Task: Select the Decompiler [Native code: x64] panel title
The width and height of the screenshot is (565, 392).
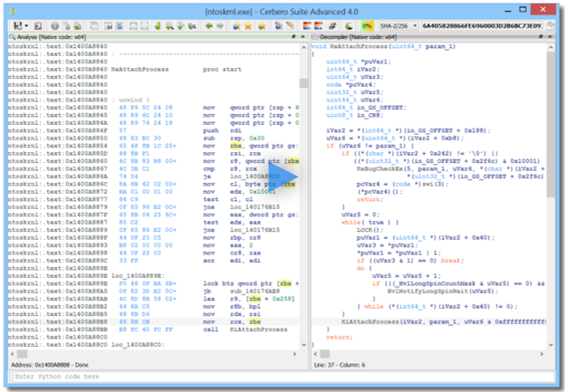Action: 359,37
